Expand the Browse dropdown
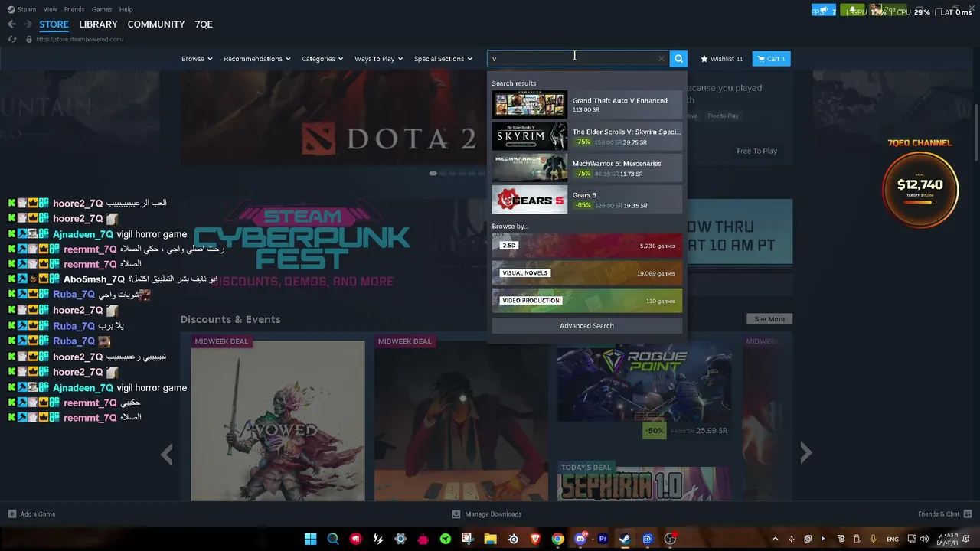Viewport: 980px width, 551px height. point(197,59)
